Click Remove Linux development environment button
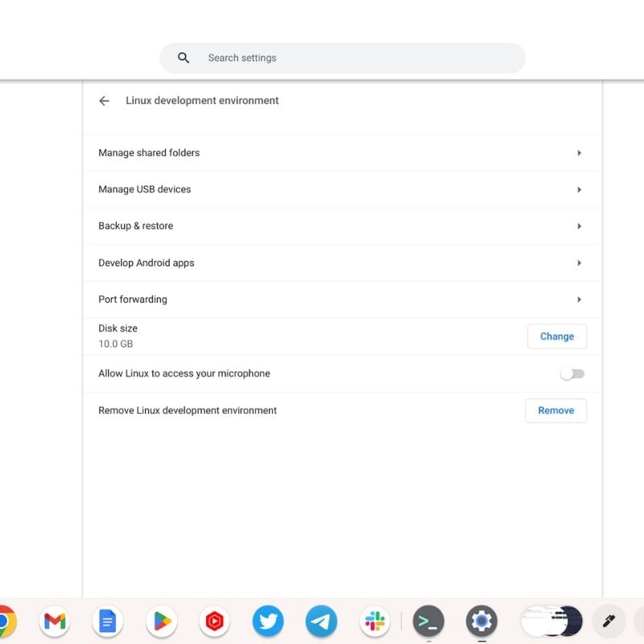Viewport: 644px width, 644px height. [x=555, y=411]
